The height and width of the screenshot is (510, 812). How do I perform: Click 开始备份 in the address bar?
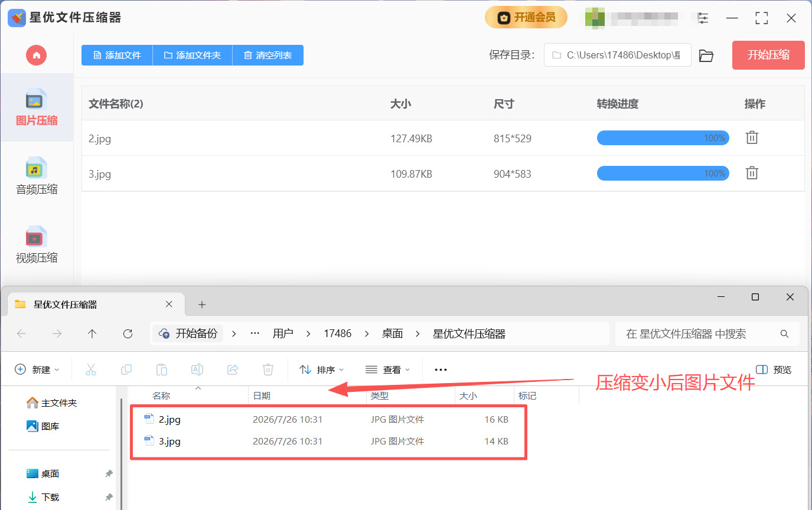[189, 334]
